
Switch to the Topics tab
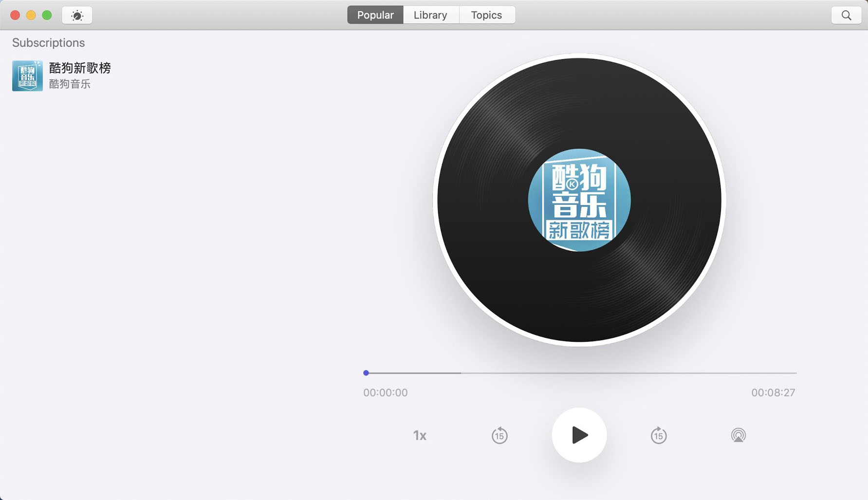486,15
